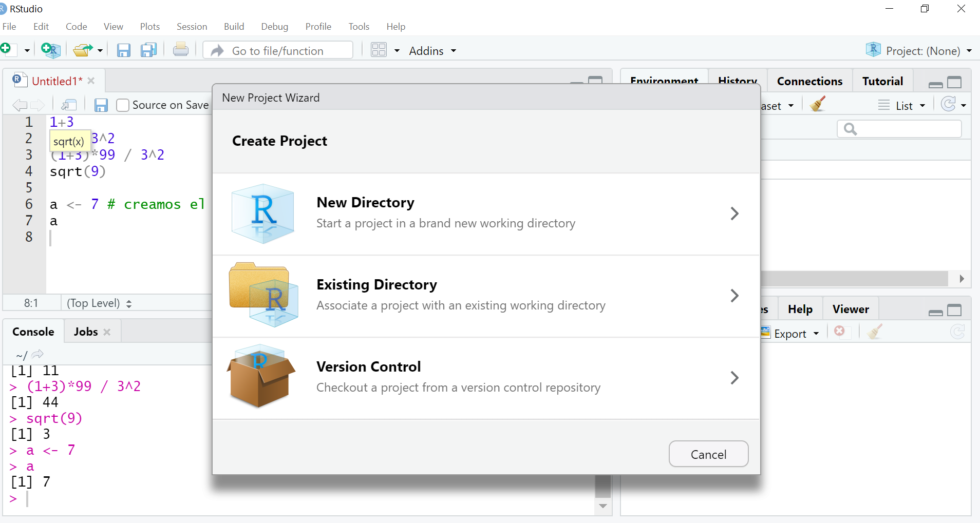This screenshot has width=980, height=523.
Task: Open the Addins dropdown
Action: click(x=432, y=51)
